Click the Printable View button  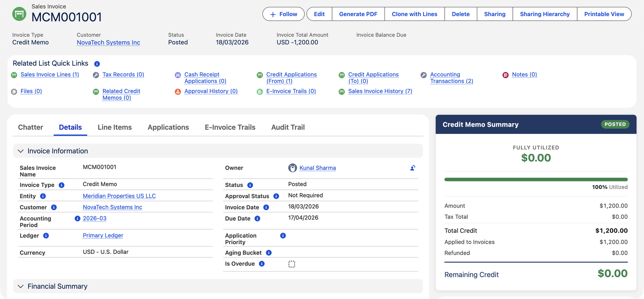coord(604,14)
